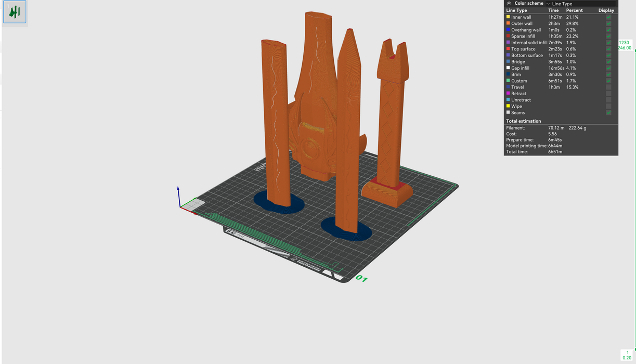
Task: Click the yellow Inner wall color swatch
Action: [x=508, y=17]
